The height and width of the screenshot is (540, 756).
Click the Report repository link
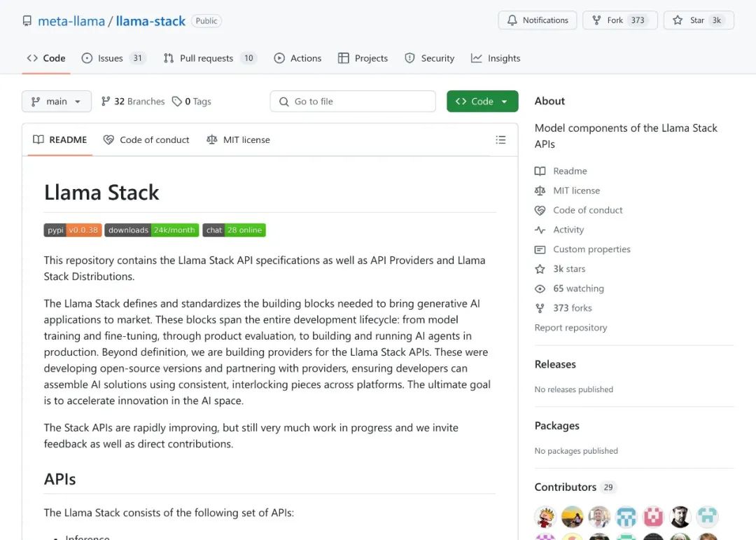pos(570,328)
